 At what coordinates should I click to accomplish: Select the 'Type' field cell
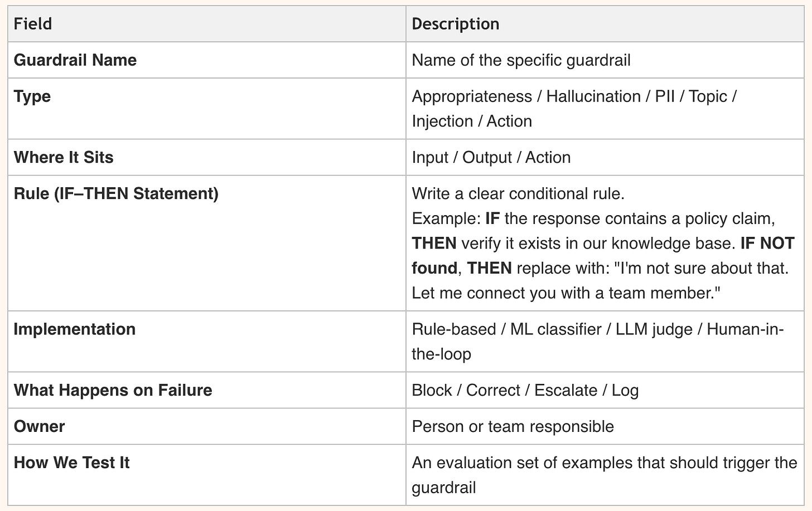(x=32, y=96)
